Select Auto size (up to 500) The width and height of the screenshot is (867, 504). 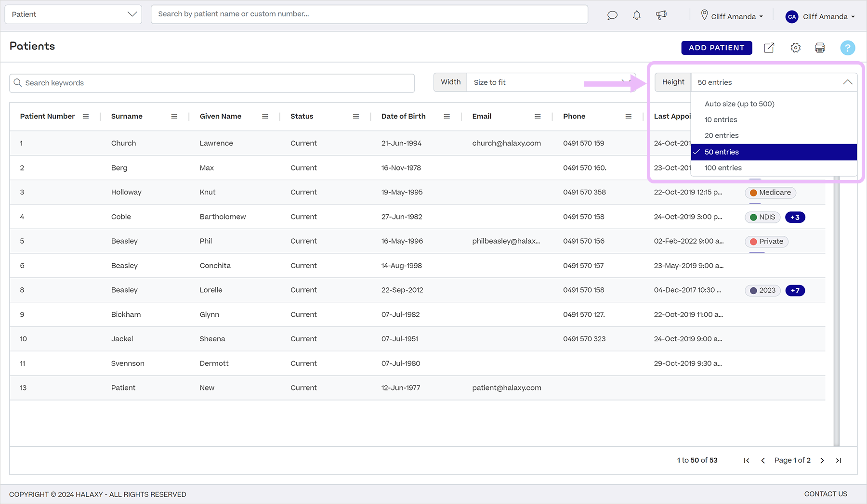[x=774, y=104]
